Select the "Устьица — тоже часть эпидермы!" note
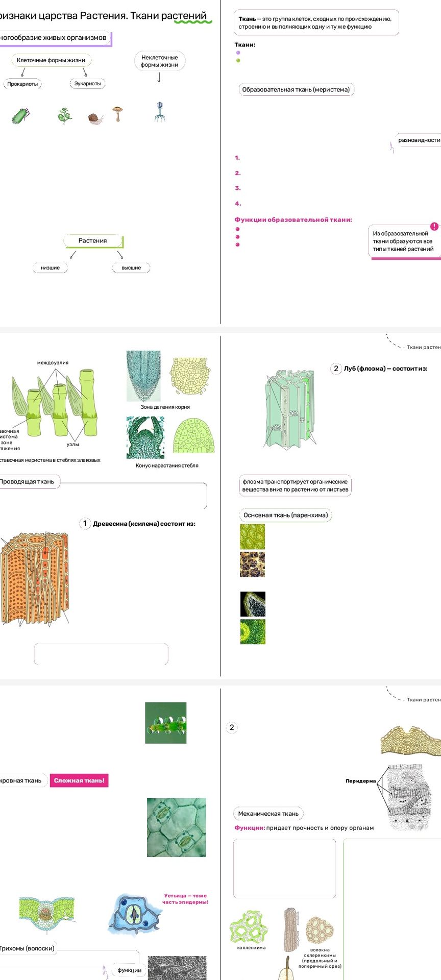 (185, 898)
